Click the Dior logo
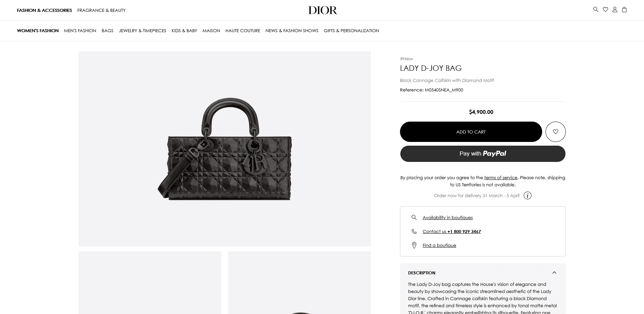 click(x=323, y=10)
